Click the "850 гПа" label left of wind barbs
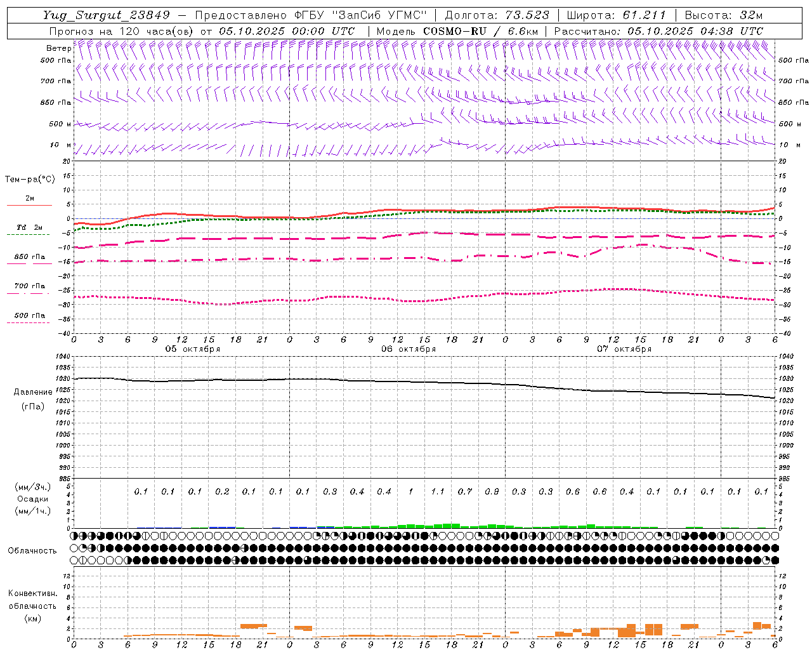Viewport: 812px width, 650px height. tap(56, 102)
